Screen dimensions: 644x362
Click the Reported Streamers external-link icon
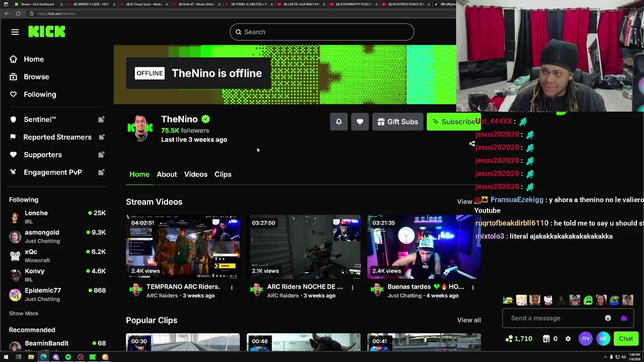click(x=101, y=137)
